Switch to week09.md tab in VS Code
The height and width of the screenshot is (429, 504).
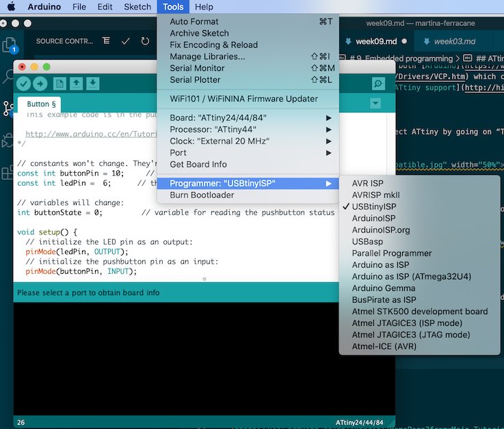click(x=376, y=42)
